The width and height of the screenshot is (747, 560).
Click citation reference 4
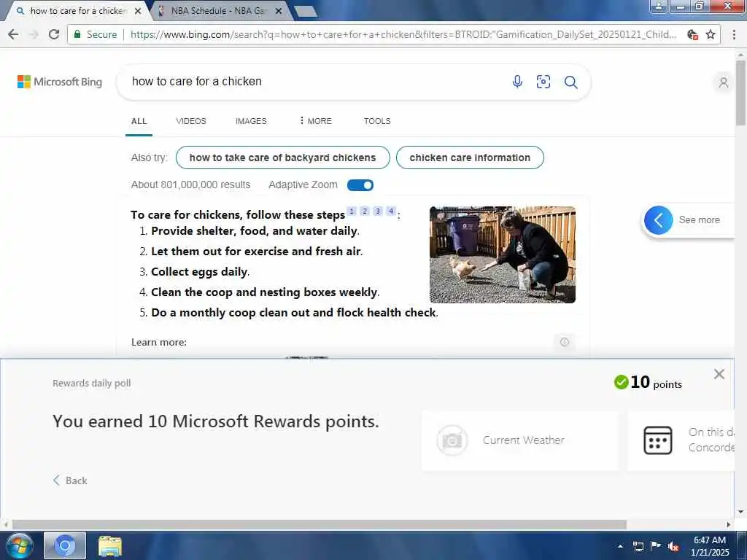(391, 211)
